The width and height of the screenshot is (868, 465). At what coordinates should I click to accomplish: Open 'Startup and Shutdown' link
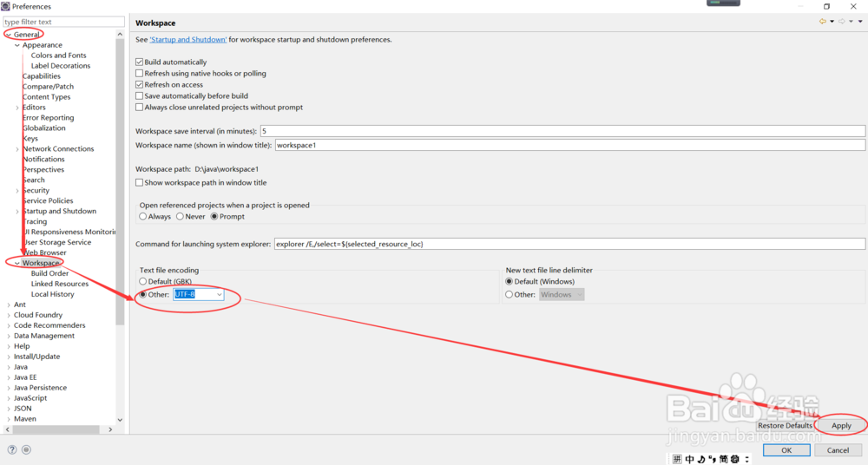point(188,40)
